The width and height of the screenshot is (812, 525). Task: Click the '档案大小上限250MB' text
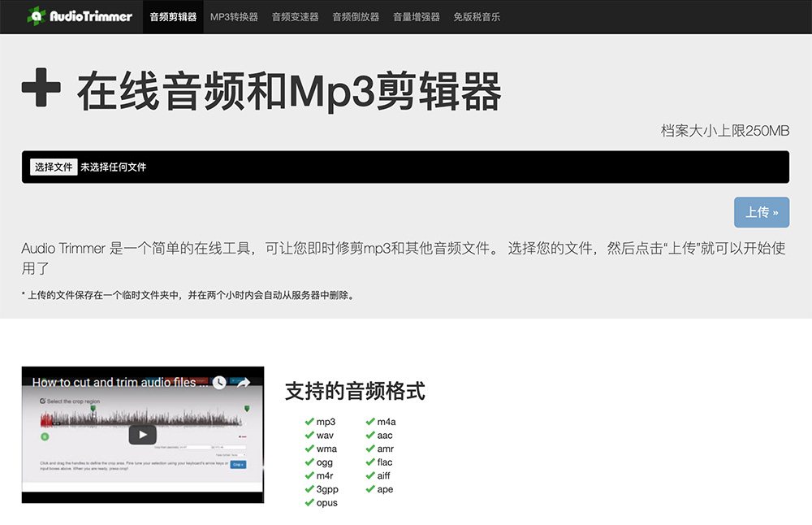[724, 131]
